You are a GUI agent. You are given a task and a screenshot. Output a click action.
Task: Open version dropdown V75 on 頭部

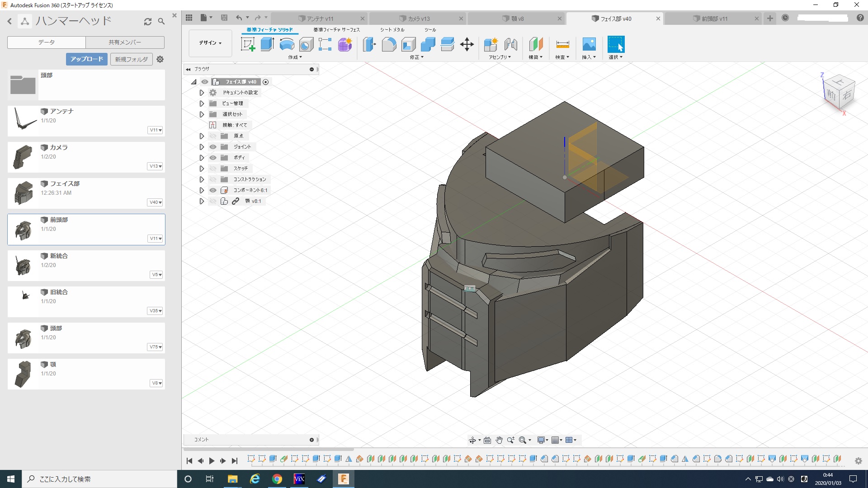pyautogui.click(x=155, y=347)
